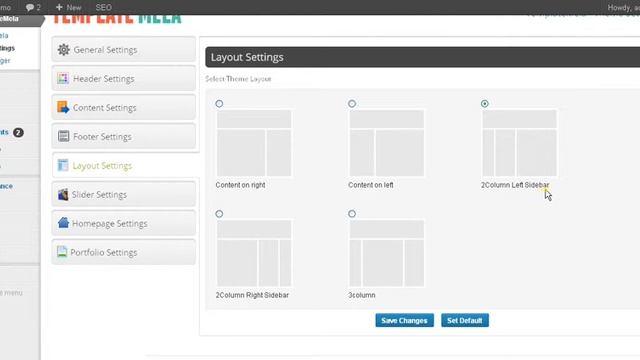640x360 pixels.
Task: Select the Content on right radio button
Action: click(219, 104)
